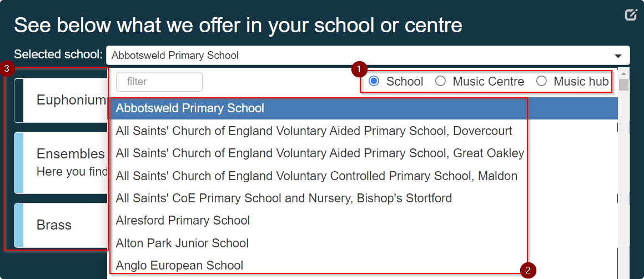Screen dimensions: 644x279
Task: Open the Ensembles offer card
Action: 61,163
